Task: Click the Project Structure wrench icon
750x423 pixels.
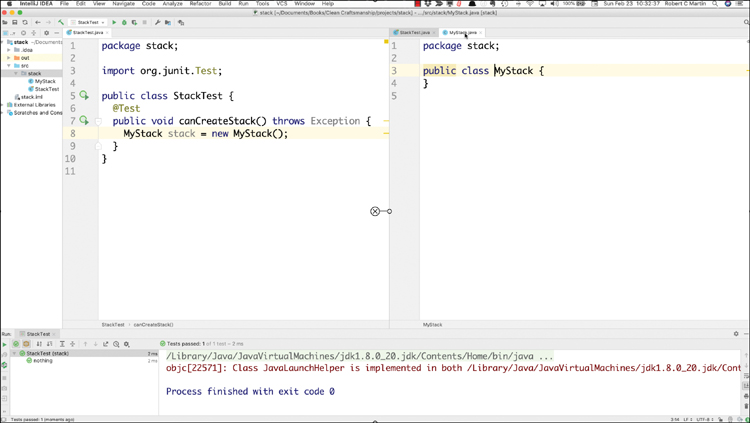Action: (157, 22)
